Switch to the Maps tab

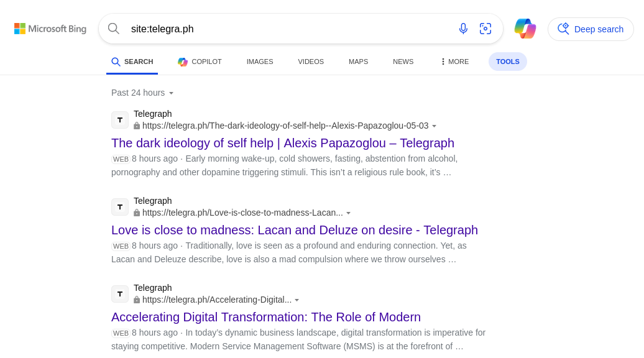tap(358, 62)
